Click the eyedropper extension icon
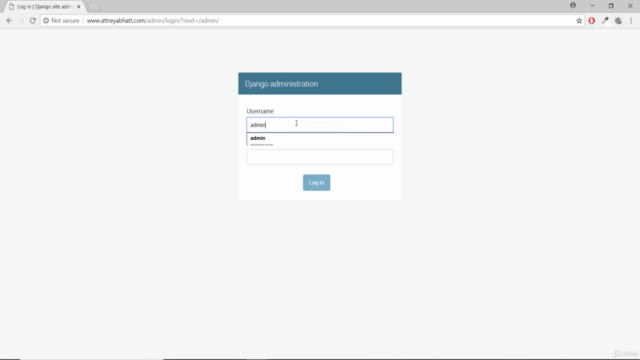Viewport: 640px width, 360px height. click(x=605, y=21)
